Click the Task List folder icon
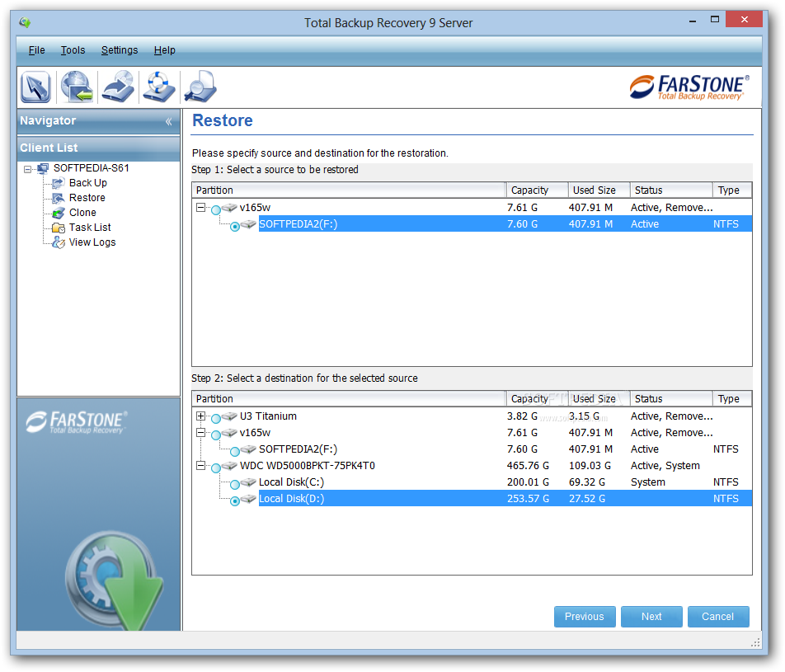Image resolution: width=785 pixels, height=672 pixels. pos(59,228)
